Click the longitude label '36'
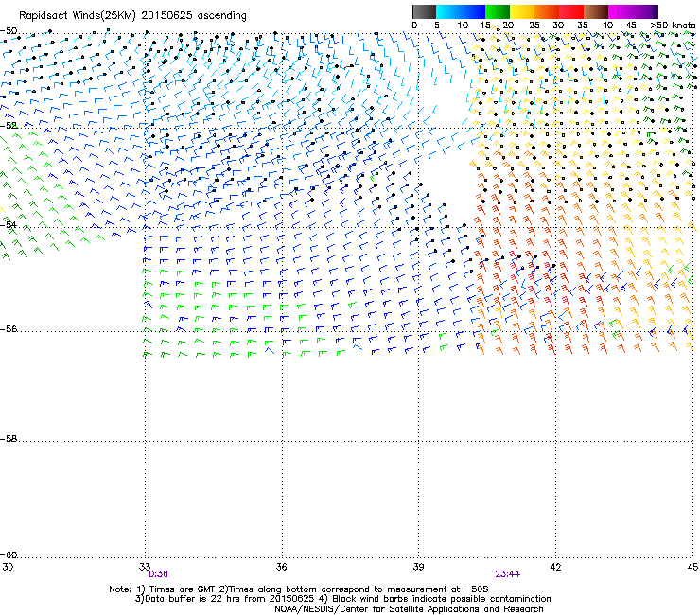 pos(281,567)
